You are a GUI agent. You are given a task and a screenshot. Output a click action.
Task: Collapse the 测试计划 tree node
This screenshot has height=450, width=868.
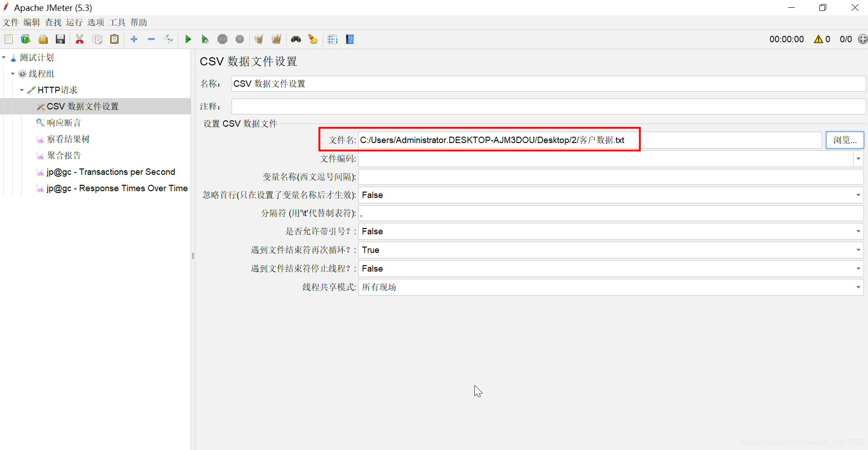tap(4, 58)
